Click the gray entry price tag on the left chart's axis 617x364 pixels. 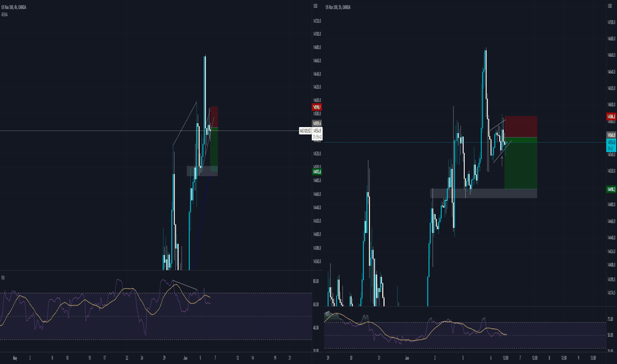[316, 123]
